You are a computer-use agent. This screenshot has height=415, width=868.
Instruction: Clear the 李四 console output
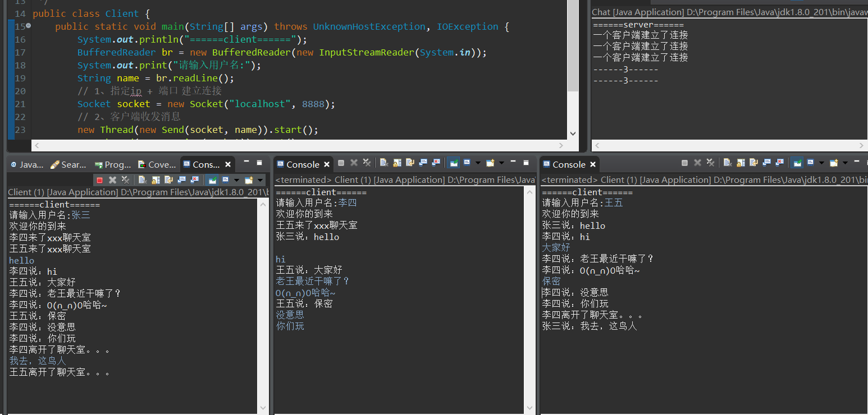tap(384, 163)
